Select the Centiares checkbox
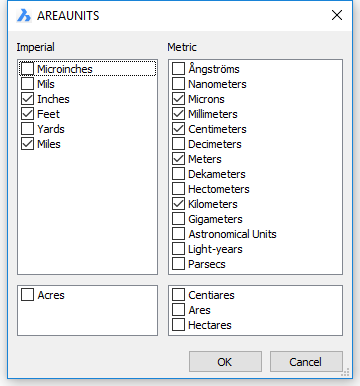Image resolution: width=360 pixels, height=386 pixels. [178, 295]
